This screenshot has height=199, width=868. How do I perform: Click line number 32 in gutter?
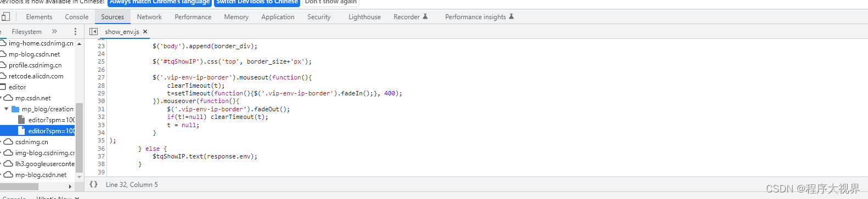(x=101, y=117)
